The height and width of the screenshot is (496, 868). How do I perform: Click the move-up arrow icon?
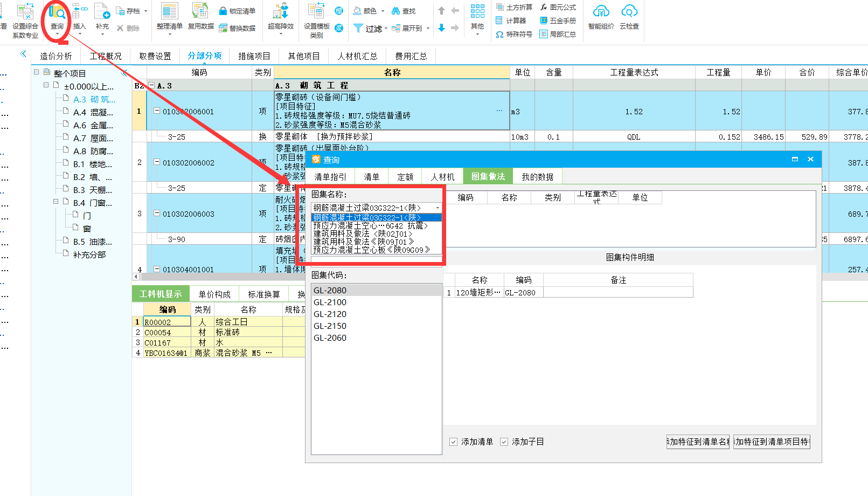(x=441, y=11)
